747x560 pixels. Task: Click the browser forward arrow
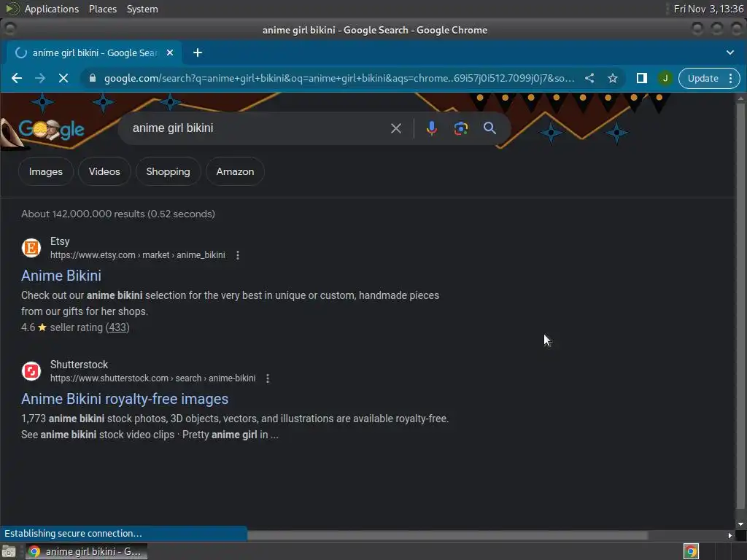pos(40,78)
